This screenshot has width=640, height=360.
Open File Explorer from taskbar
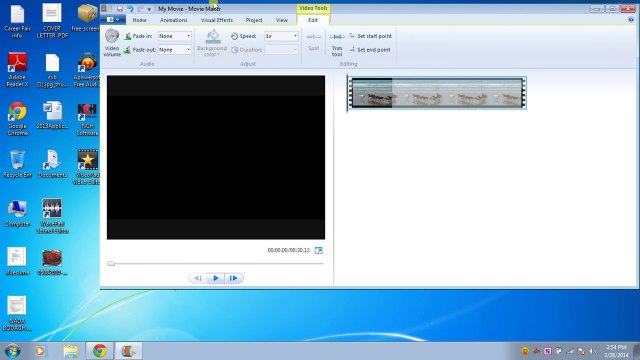click(71, 351)
